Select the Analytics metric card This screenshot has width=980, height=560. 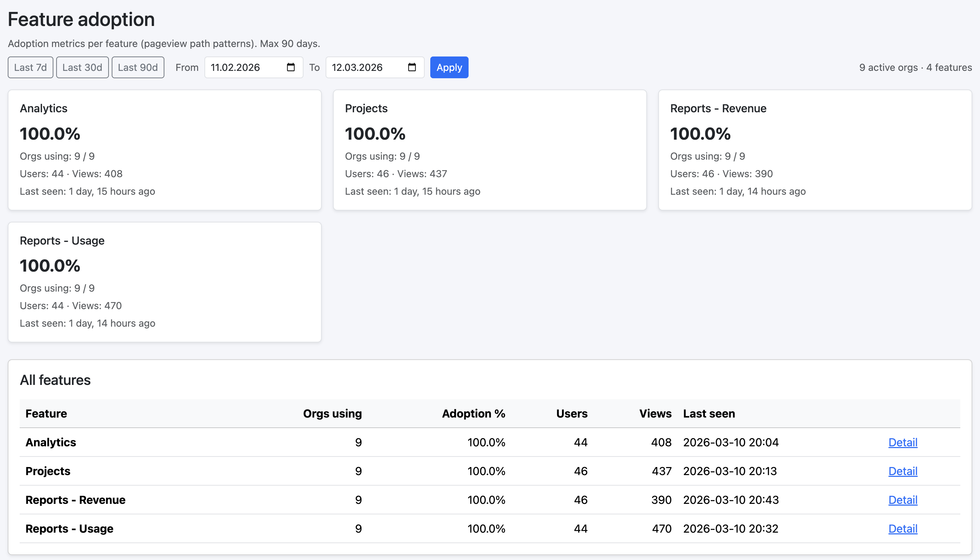click(164, 150)
